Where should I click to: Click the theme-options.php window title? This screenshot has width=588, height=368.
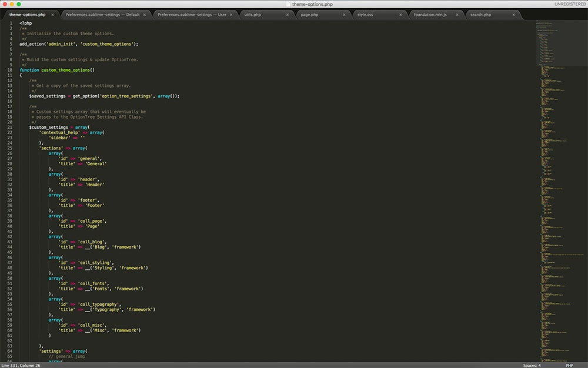pyautogui.click(x=312, y=4)
